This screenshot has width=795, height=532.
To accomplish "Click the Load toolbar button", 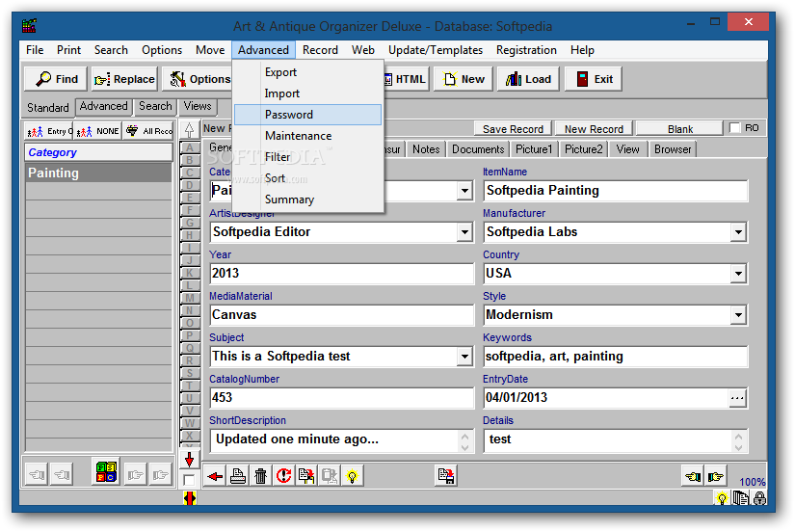I will pos(528,79).
